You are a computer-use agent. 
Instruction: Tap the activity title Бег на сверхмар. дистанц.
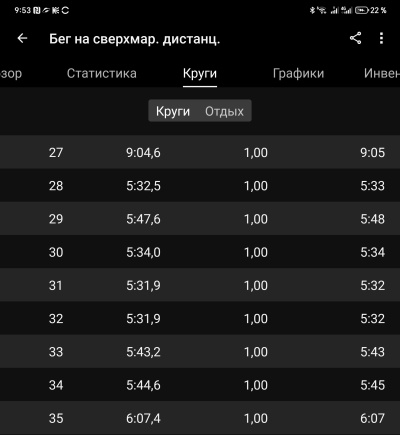(135, 39)
